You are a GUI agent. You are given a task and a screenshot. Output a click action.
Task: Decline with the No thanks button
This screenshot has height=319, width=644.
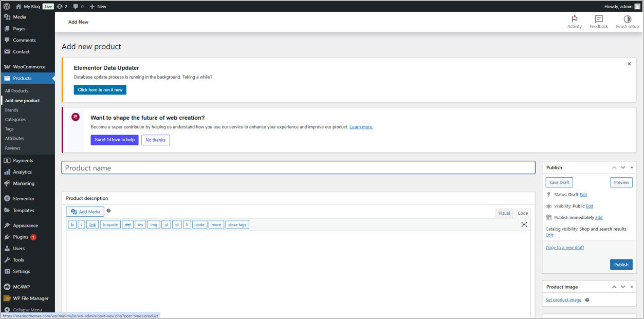pos(156,140)
